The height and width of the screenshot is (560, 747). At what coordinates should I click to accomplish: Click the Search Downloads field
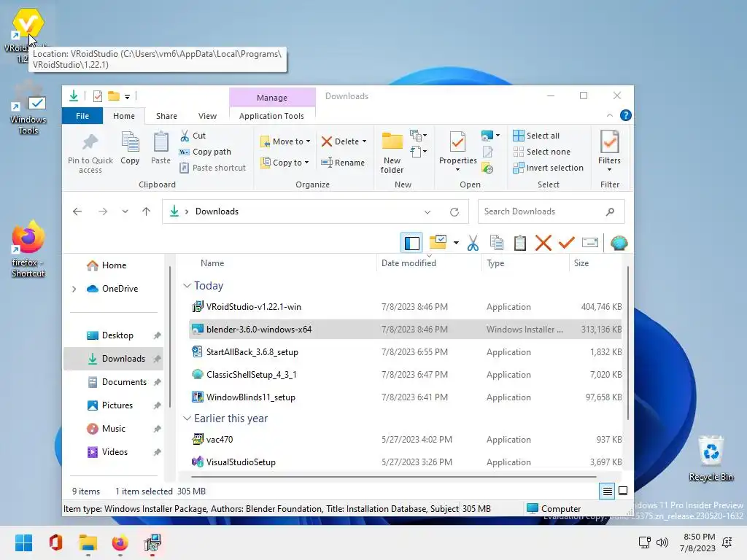pyautogui.click(x=551, y=211)
